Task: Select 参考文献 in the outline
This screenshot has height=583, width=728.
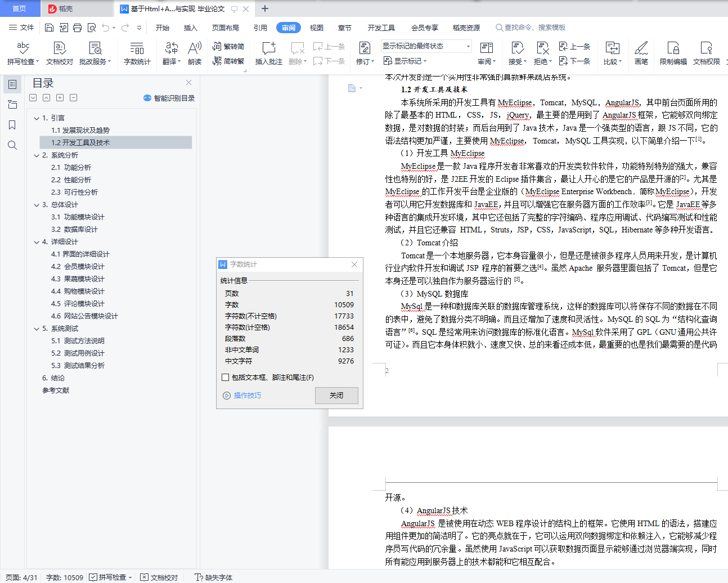Action: (56, 391)
